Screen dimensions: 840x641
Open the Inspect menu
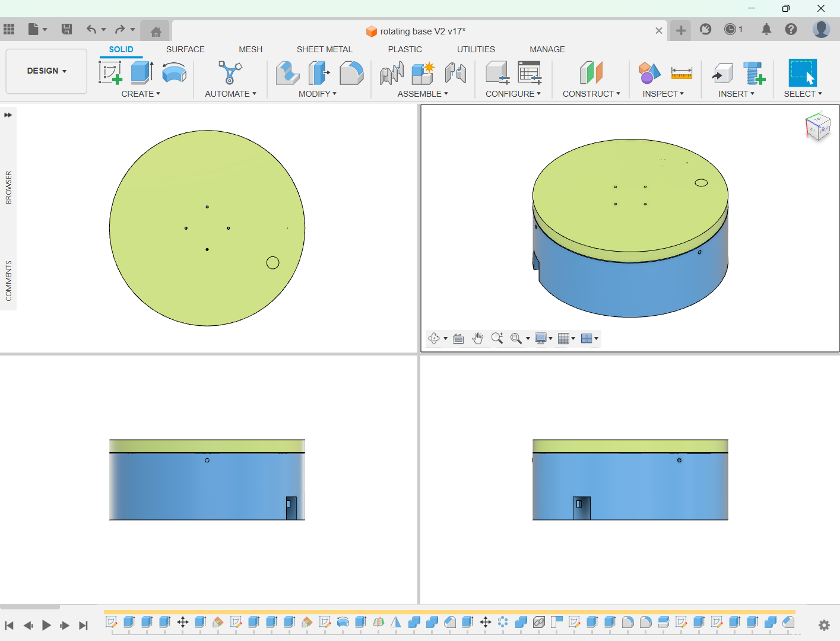click(x=663, y=94)
